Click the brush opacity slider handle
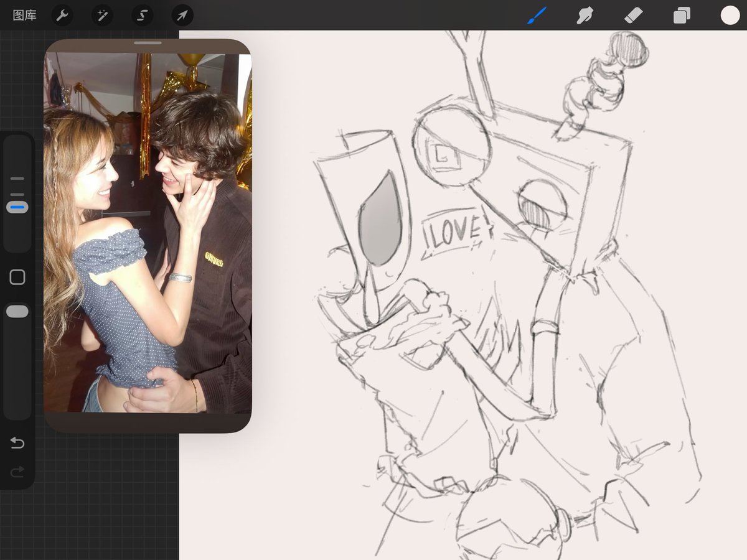747x560 pixels. 17,311
